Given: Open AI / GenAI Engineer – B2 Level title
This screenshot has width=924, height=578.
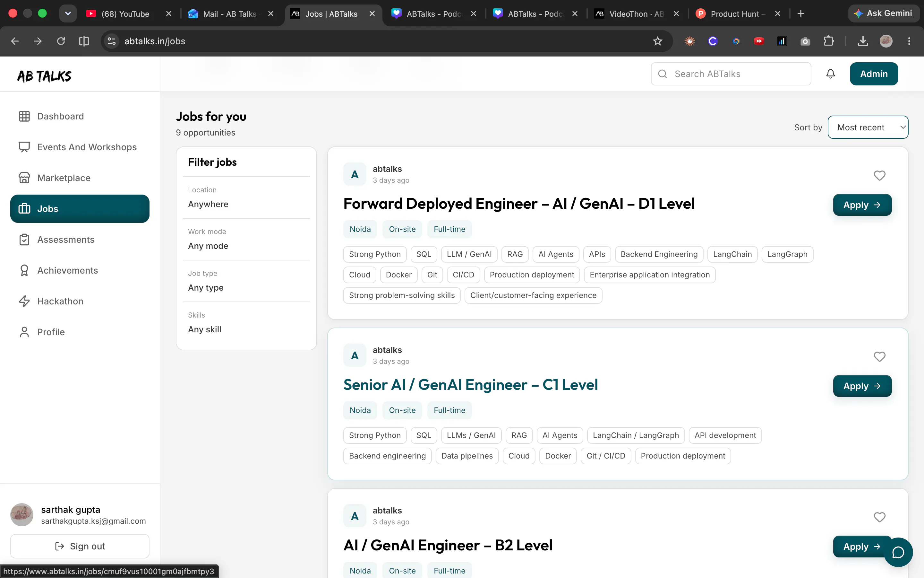Looking at the screenshot, I should click(x=448, y=545).
